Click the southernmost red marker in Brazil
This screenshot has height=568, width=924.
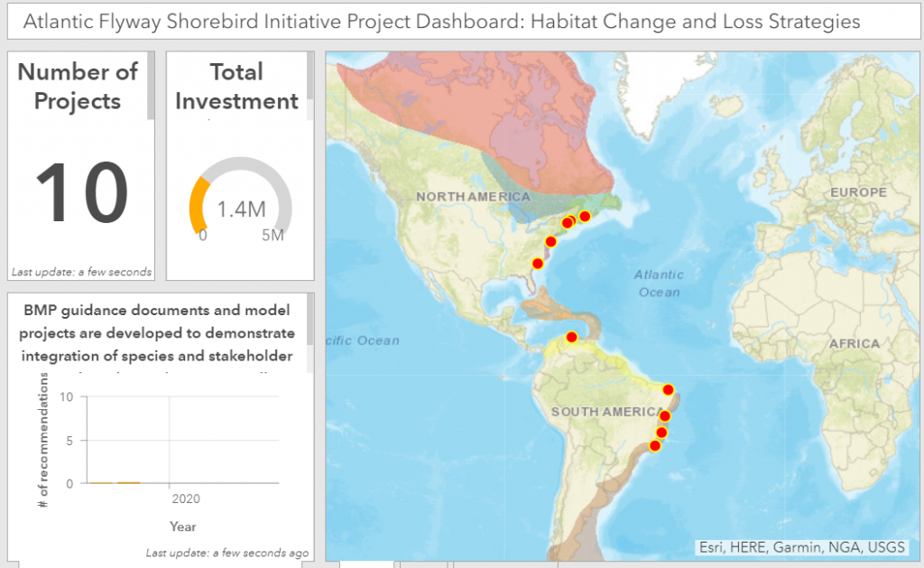pos(655,446)
